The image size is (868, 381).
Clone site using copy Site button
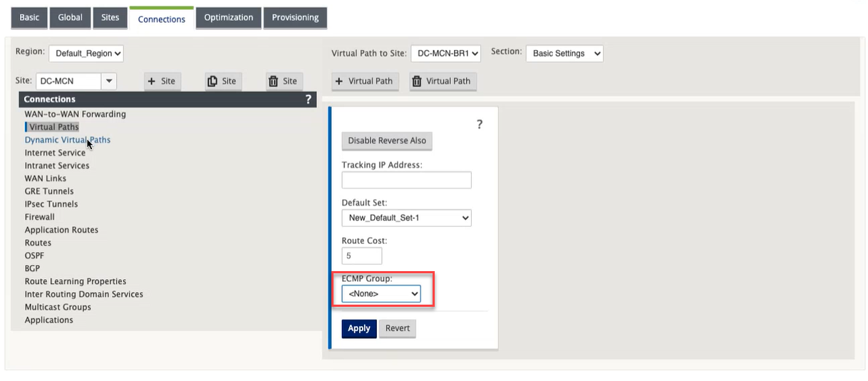(x=222, y=81)
